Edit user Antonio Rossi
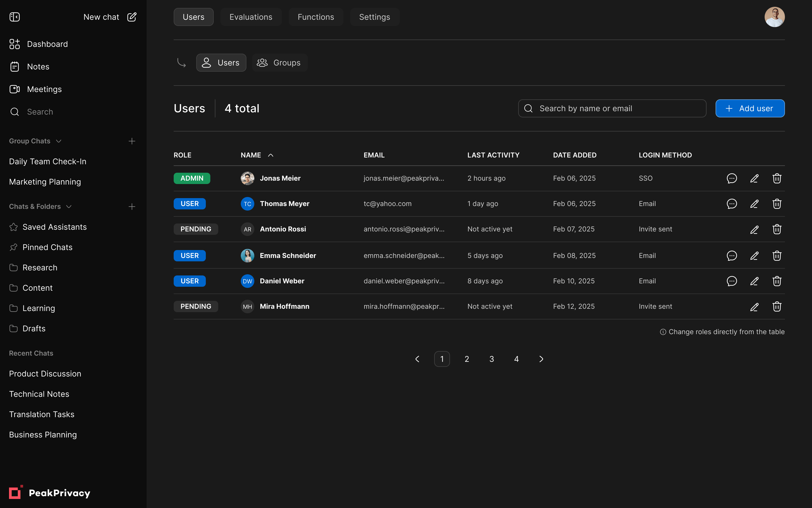The height and width of the screenshot is (508, 812). tap(754, 229)
